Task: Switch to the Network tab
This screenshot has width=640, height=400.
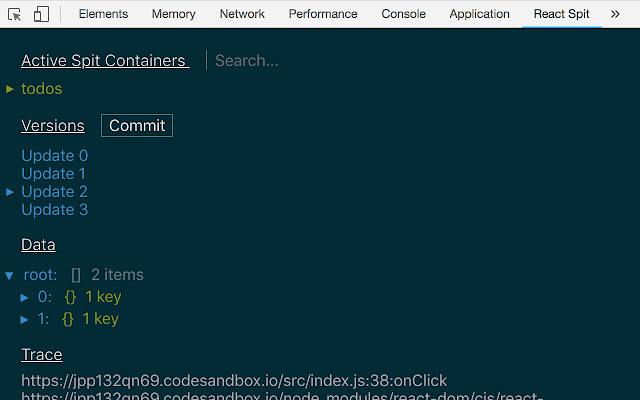Action: [242, 14]
